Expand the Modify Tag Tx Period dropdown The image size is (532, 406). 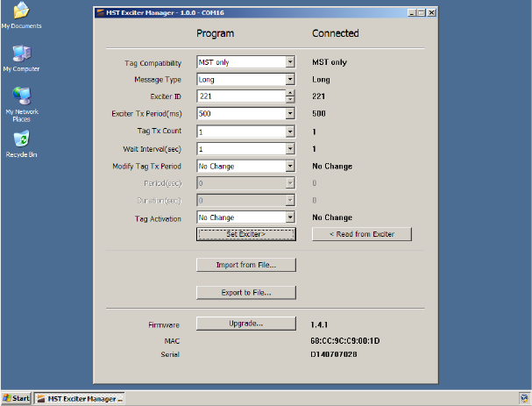pyautogui.click(x=290, y=166)
